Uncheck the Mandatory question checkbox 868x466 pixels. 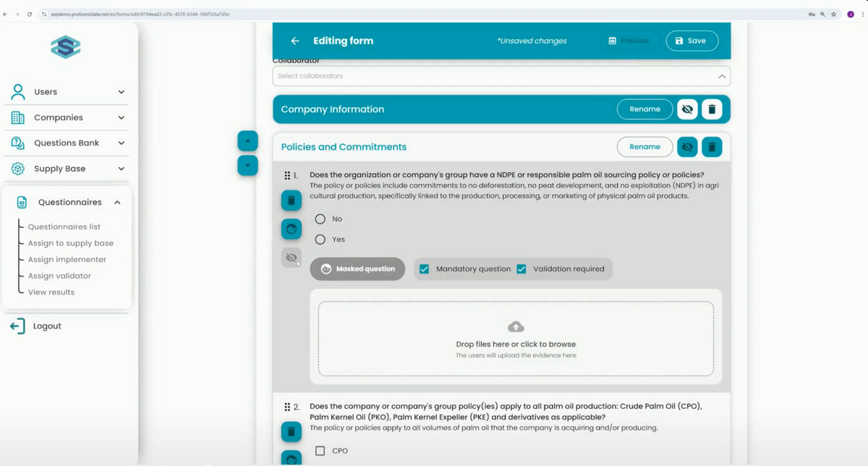425,269
